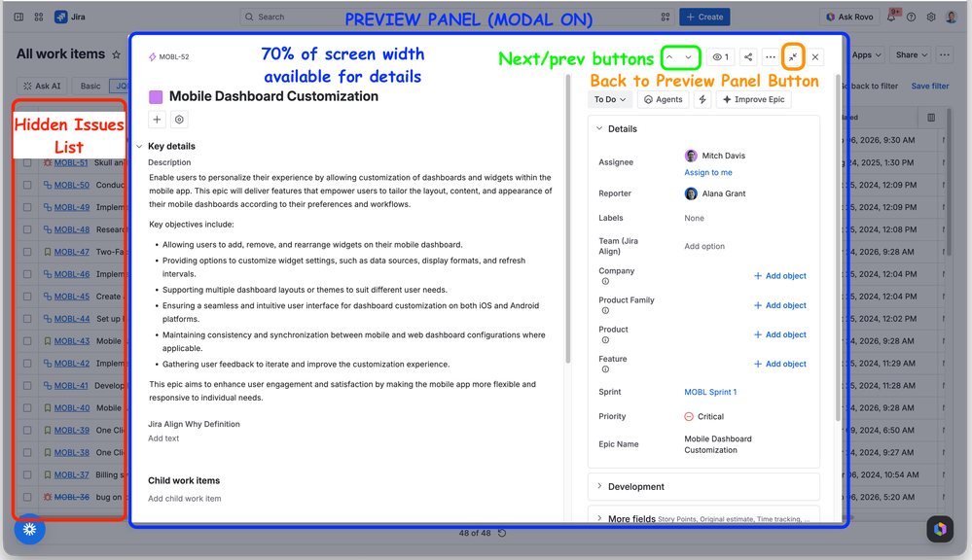This screenshot has height=560, width=972.
Task: Click the Add child work item field
Action: 185,498
